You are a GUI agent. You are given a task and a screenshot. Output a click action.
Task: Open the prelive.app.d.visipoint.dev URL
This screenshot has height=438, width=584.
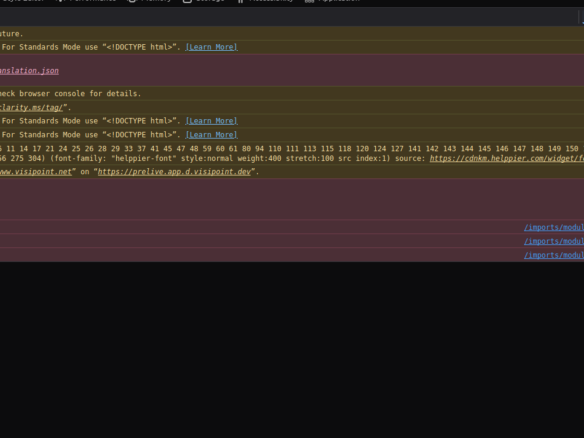174,172
